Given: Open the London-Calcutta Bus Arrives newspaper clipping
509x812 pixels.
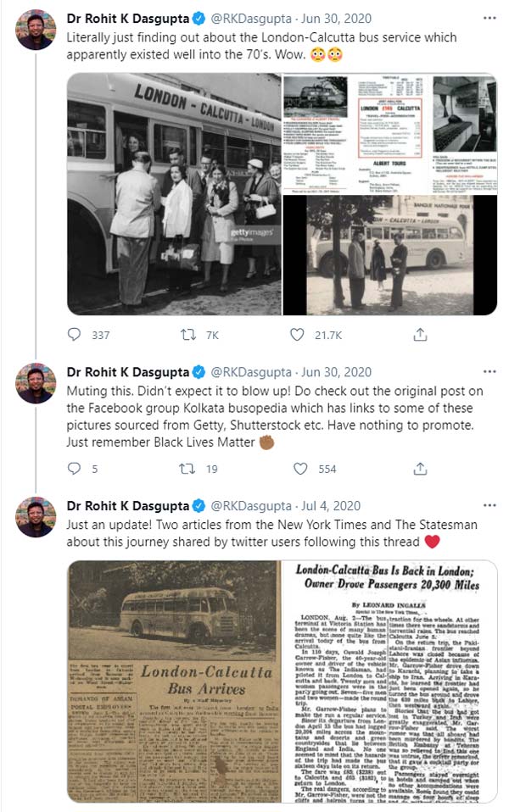Looking at the screenshot, I should [x=170, y=687].
